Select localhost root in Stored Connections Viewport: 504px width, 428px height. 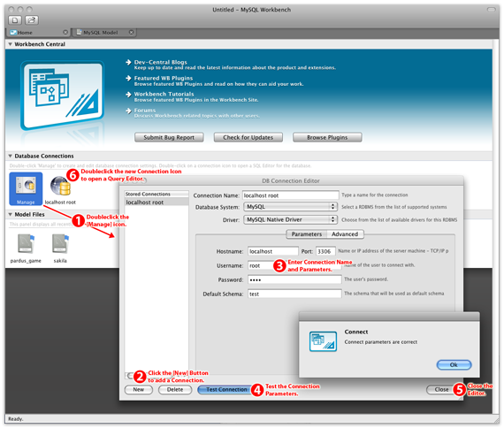(x=157, y=203)
